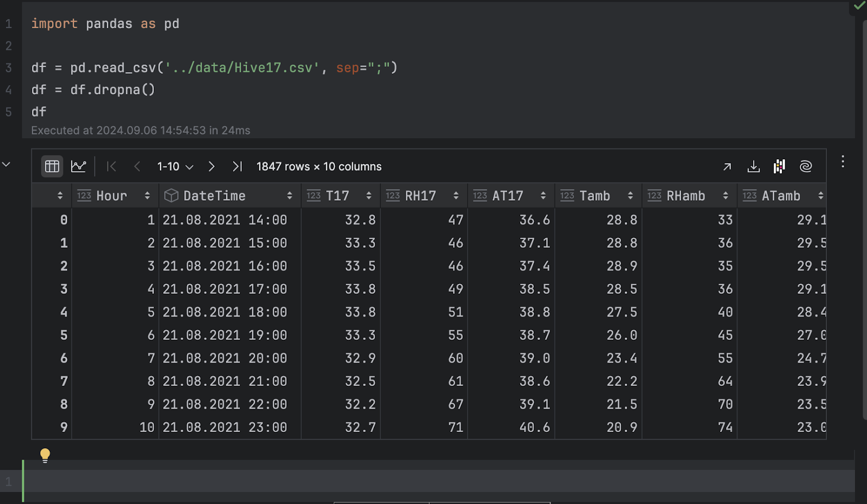Sort by the RH17 column arrows
Image resolution: width=867 pixels, height=504 pixels.
pyautogui.click(x=456, y=196)
